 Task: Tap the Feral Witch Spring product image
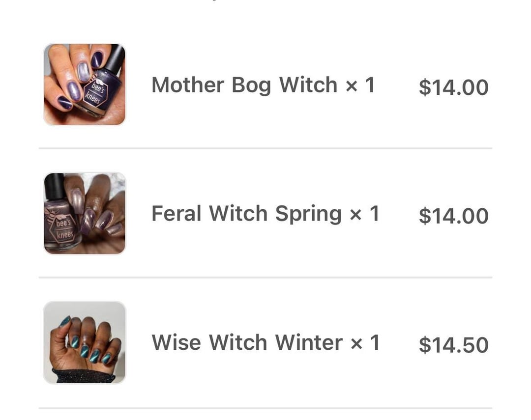click(84, 214)
